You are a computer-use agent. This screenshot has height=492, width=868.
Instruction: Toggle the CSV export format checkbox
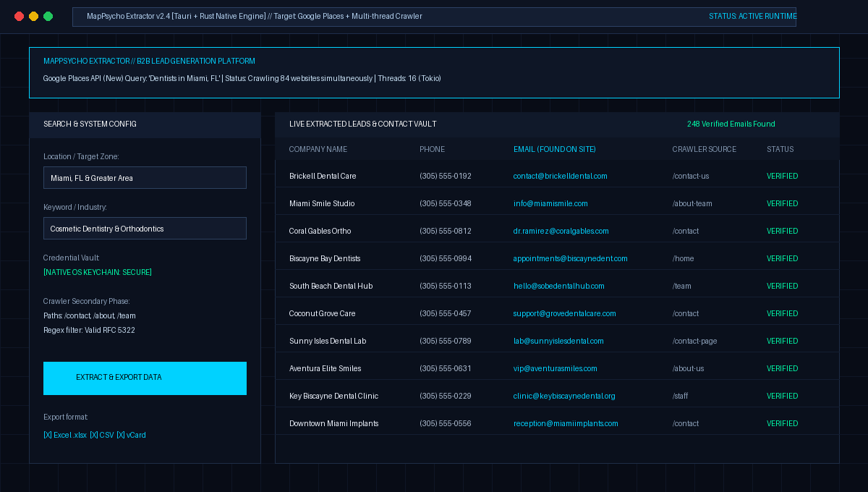(102, 436)
